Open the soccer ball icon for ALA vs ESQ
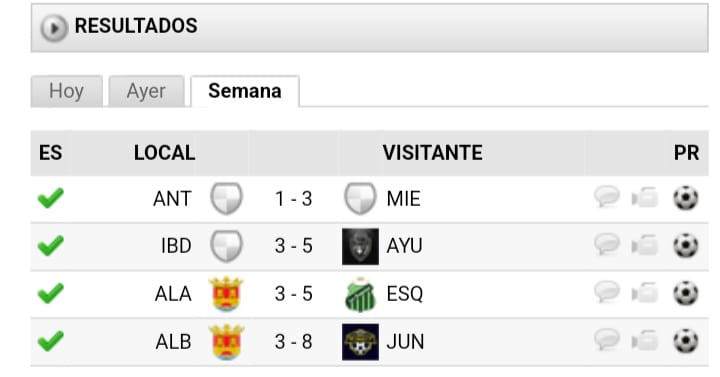Image resolution: width=720 pixels, height=377 pixels. tap(686, 293)
